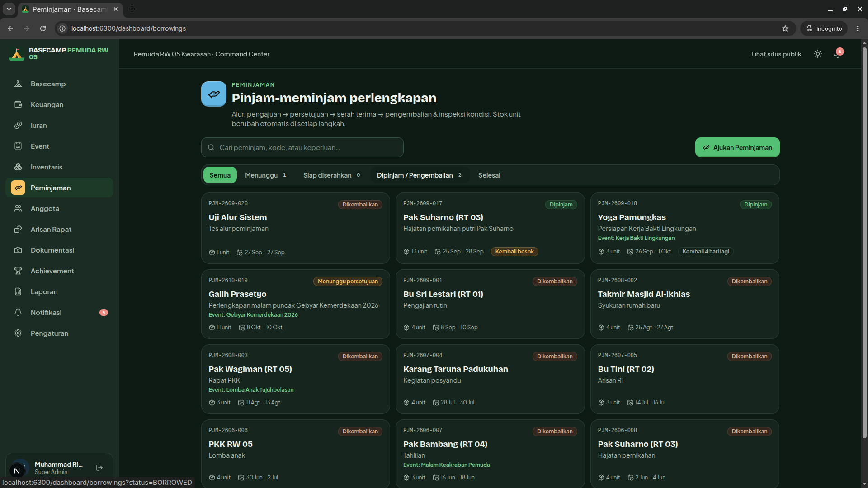Screen dimensions: 868x488
Task: Open Event calendar icon in sidebar
Action: pos(18,146)
